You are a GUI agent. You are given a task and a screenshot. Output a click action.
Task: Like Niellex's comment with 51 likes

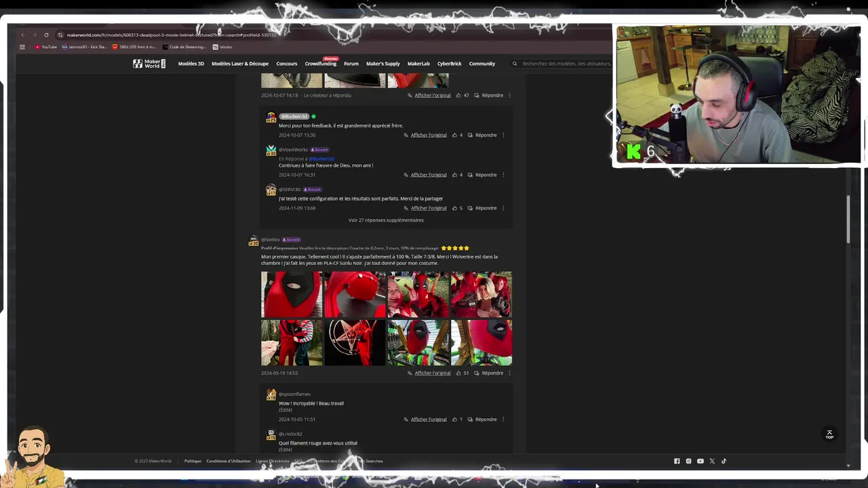(x=458, y=373)
